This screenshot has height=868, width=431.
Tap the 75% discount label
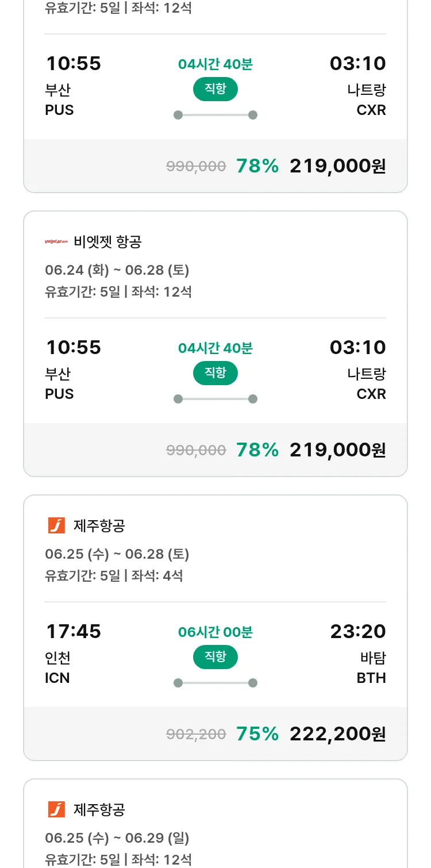(x=257, y=734)
